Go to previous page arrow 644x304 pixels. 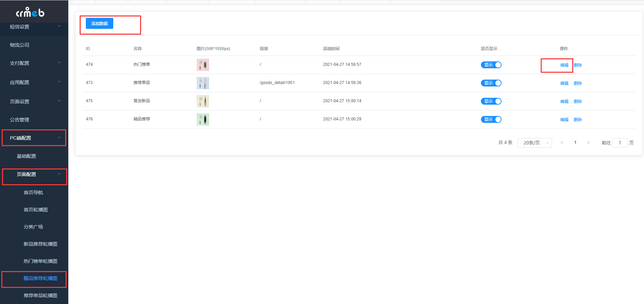point(562,143)
